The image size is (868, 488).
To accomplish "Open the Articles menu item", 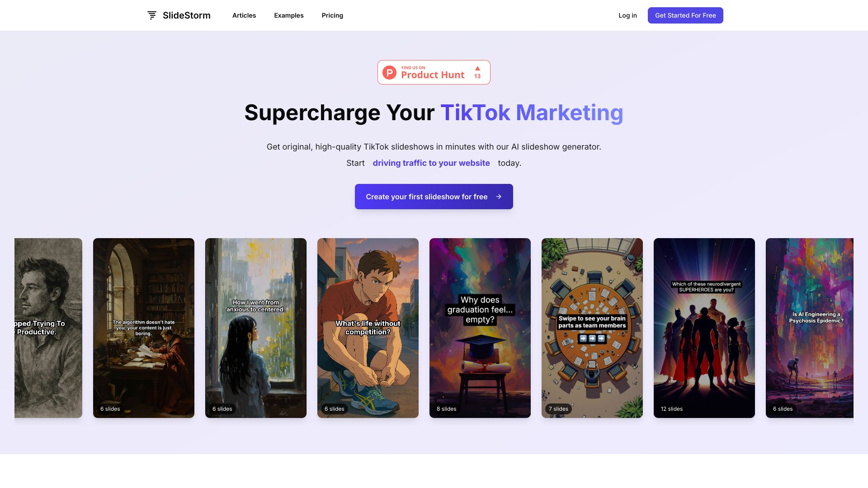I will coord(244,15).
